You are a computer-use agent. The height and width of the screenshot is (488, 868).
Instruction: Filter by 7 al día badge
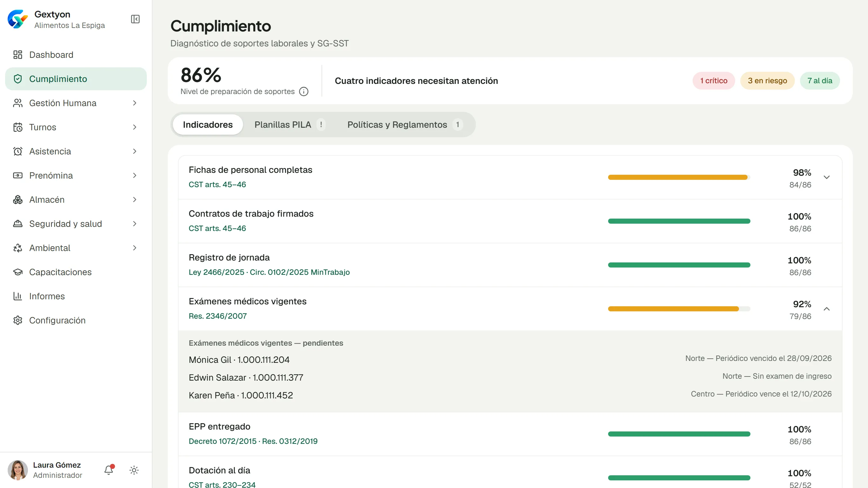coord(819,81)
